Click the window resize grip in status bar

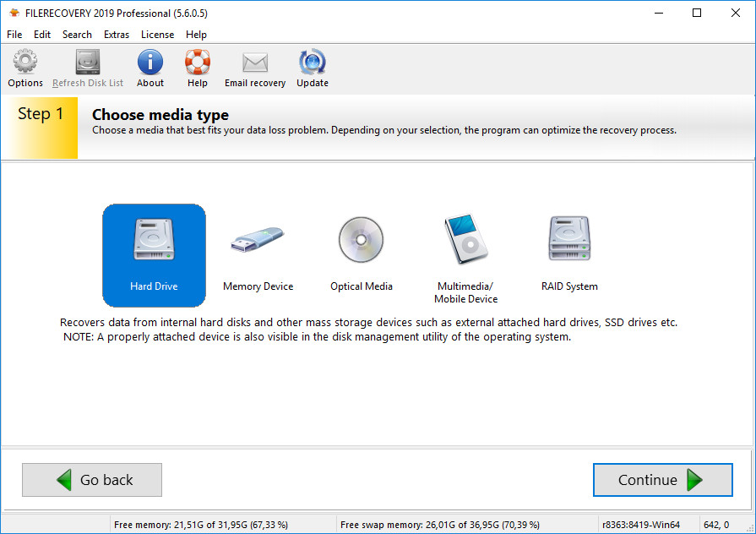click(750, 529)
